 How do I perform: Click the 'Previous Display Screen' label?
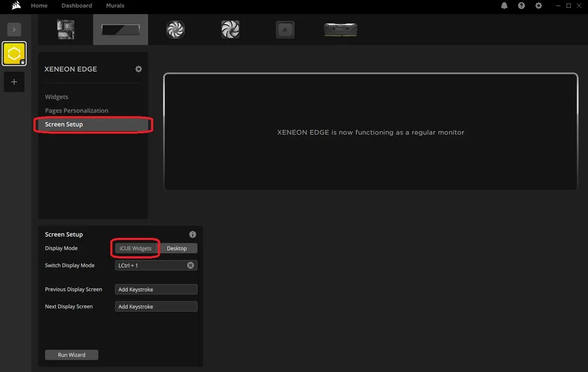[73, 289]
